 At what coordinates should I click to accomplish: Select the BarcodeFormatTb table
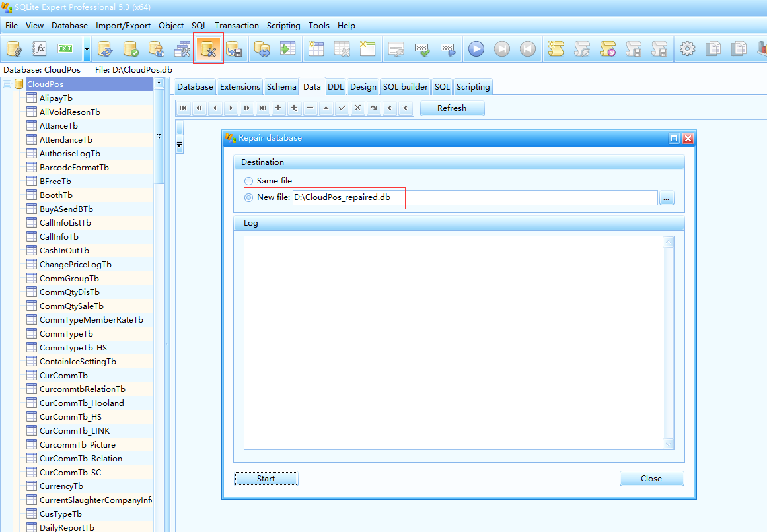pos(75,168)
